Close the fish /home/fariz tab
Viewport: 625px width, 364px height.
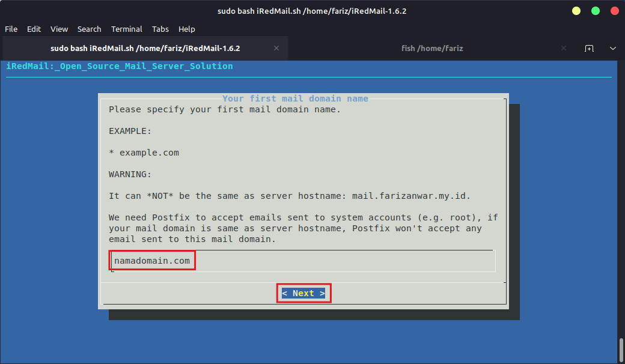coord(563,48)
